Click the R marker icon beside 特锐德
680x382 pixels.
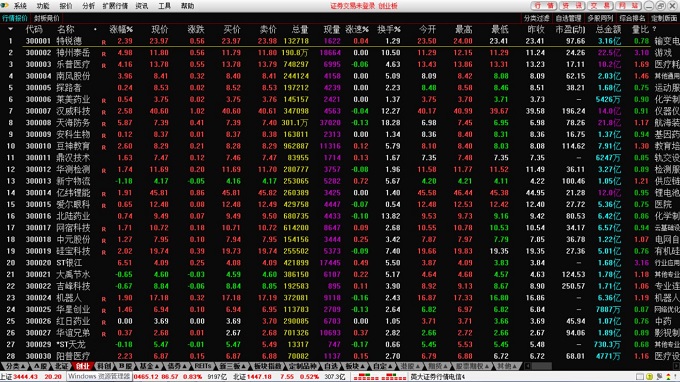[x=104, y=42]
